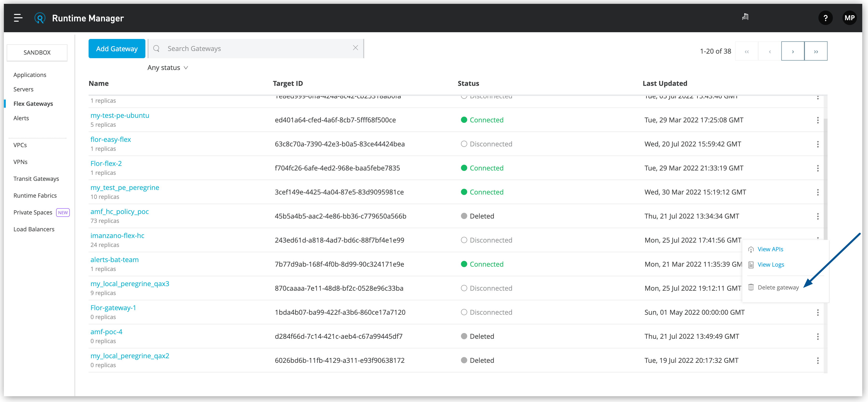This screenshot has height=402, width=868.
Task: Click the Add Gateway button
Action: (x=117, y=49)
